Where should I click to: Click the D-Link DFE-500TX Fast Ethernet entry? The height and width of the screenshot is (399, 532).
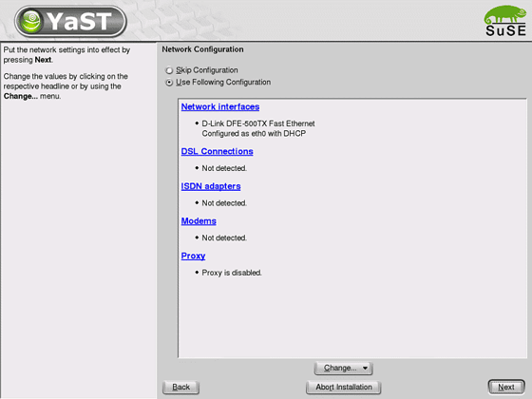tap(258, 123)
